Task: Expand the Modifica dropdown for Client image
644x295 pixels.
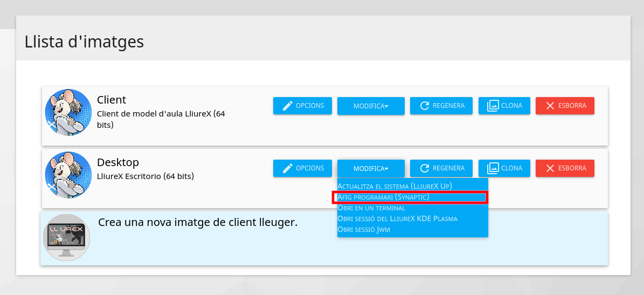Action: coord(371,106)
